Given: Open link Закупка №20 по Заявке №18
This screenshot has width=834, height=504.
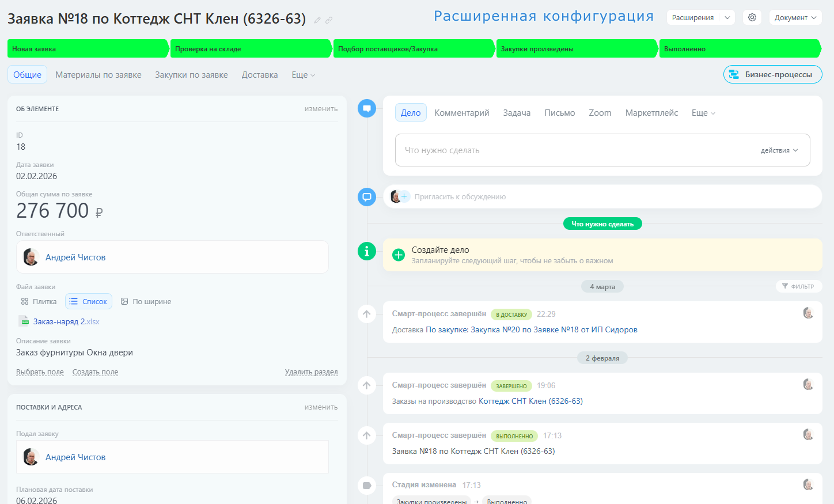Looking at the screenshot, I should pos(531,330).
